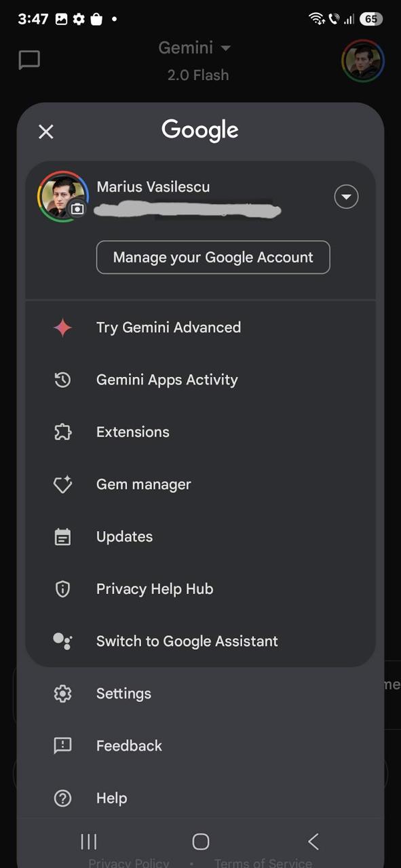Open the Terms of Service link
401x868 pixels.
coord(263,863)
